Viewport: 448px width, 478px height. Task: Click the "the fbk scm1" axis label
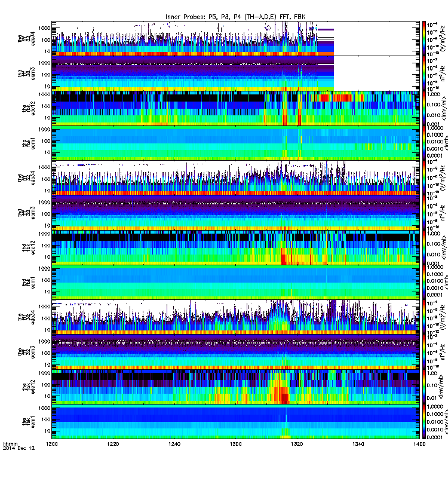coord(29,422)
